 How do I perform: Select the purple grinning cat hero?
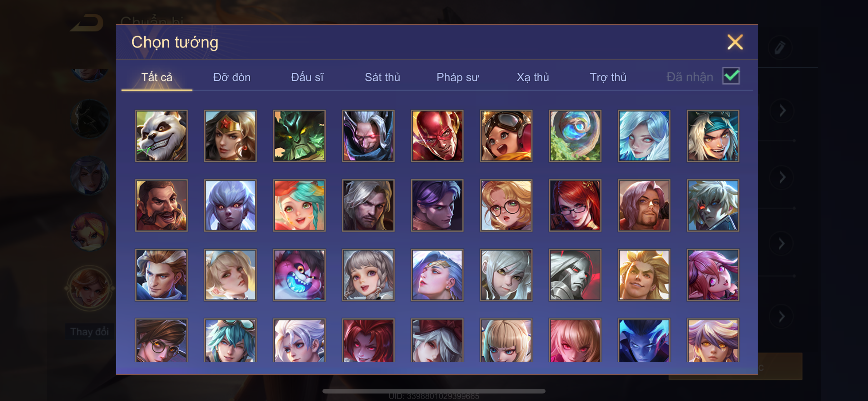coord(299,275)
